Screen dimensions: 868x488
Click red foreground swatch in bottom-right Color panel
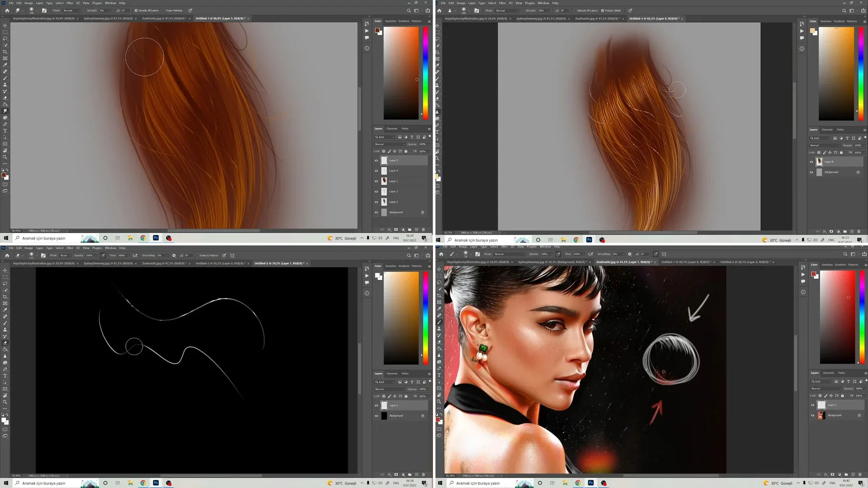[814, 274]
